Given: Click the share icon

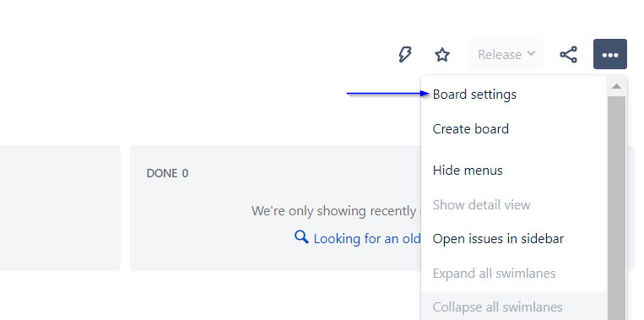Looking at the screenshot, I should click(568, 54).
